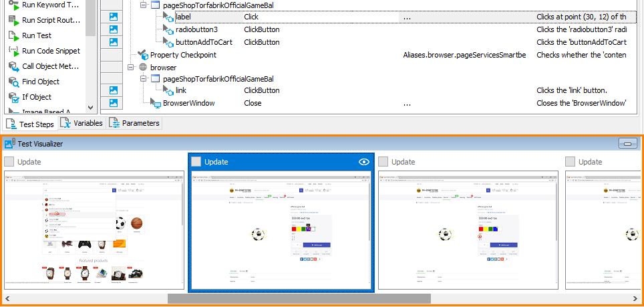Collapse the browser node in test tree
Image resolution: width=644 pixels, height=307 pixels.
[x=131, y=67]
